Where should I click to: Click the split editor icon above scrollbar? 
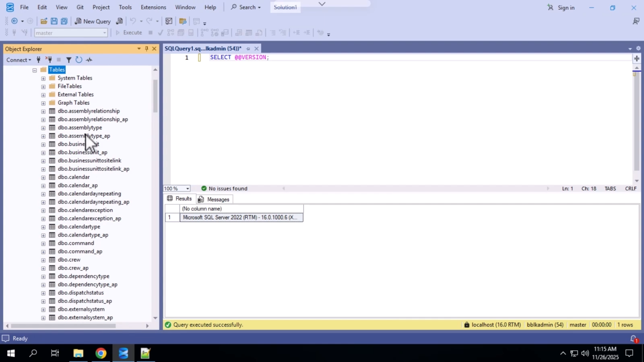[637, 59]
